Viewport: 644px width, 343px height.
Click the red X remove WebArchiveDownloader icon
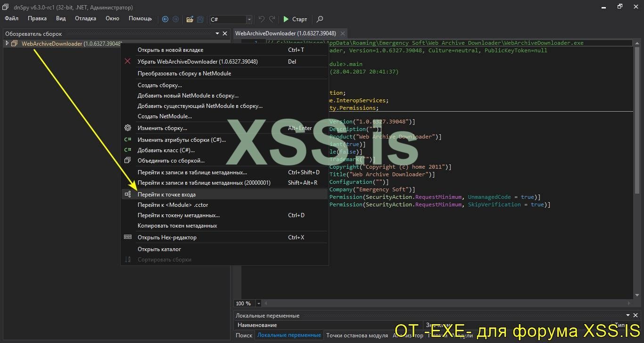(127, 61)
